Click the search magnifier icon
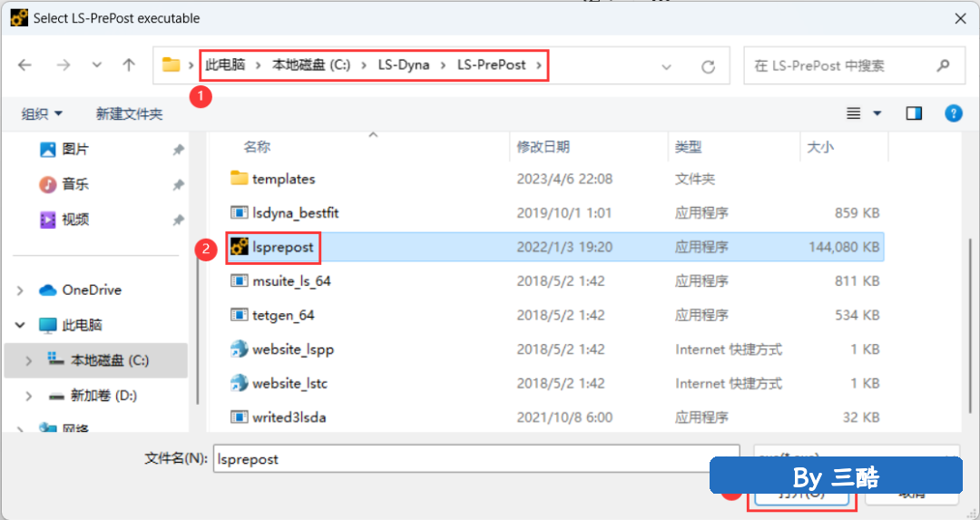 pos(943,65)
